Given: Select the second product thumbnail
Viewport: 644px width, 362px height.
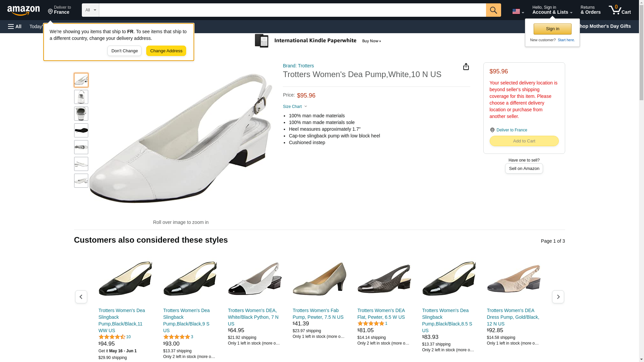Looking at the screenshot, I should click(x=81, y=97).
